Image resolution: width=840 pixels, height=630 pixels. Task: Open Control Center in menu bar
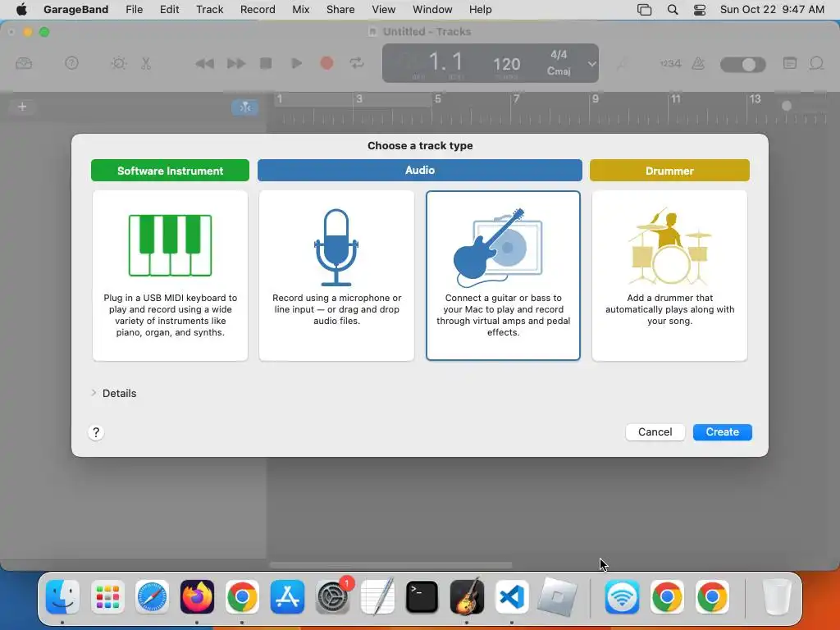700,10
